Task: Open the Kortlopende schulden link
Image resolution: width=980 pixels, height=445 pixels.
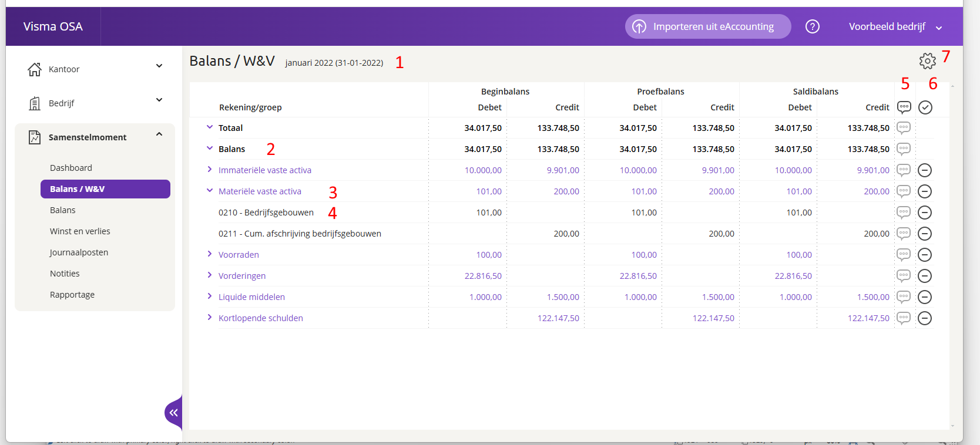Action: [261, 318]
